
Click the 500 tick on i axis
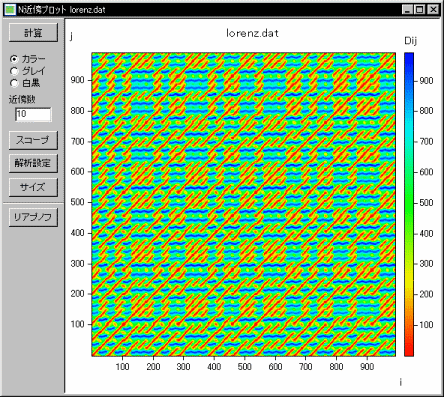coord(244,367)
